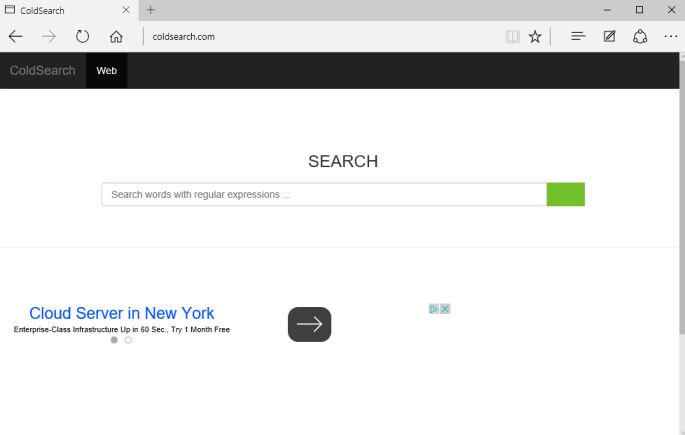Image resolution: width=685 pixels, height=435 pixels.
Task: Click the coldsearch.com address bar
Action: click(323, 37)
